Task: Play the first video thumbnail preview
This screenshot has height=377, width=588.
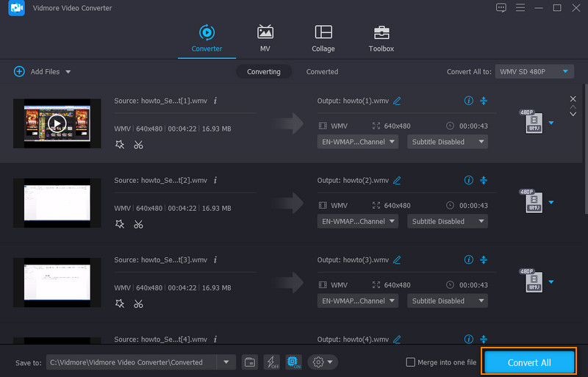Action: 57,123
